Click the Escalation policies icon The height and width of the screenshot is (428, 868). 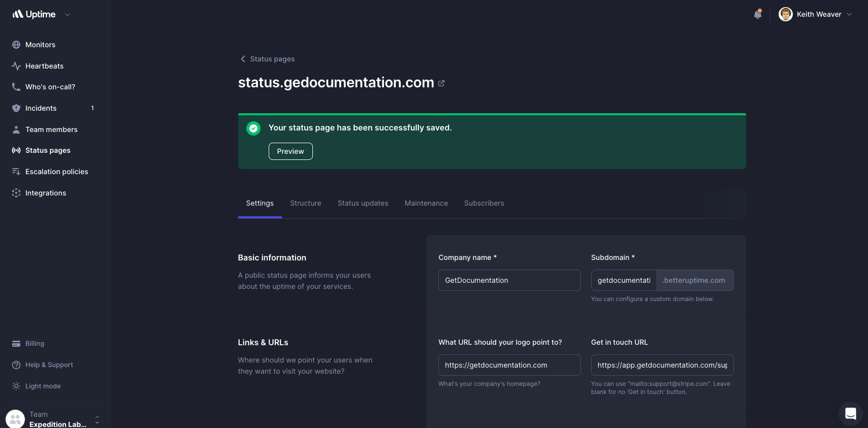(16, 172)
